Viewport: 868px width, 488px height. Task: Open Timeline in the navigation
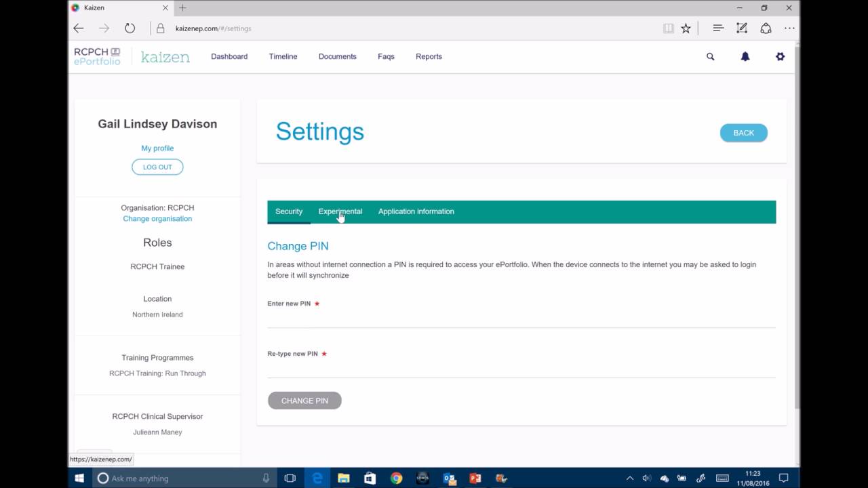coord(283,57)
